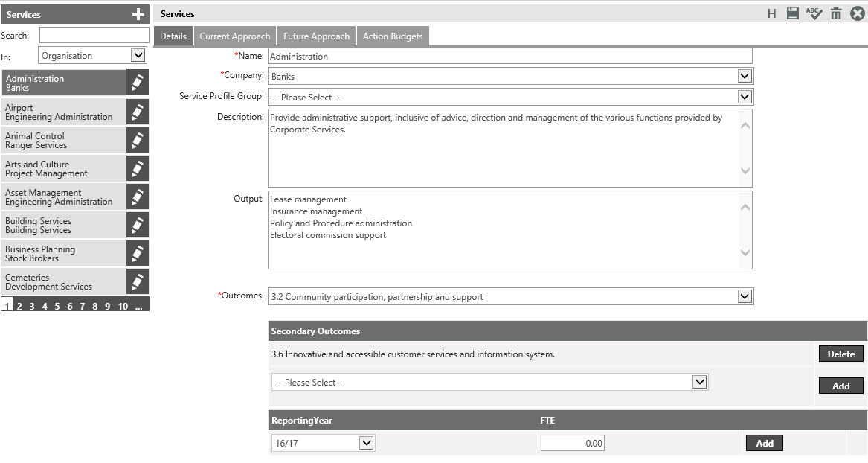Switch to the Details tab

tap(173, 36)
